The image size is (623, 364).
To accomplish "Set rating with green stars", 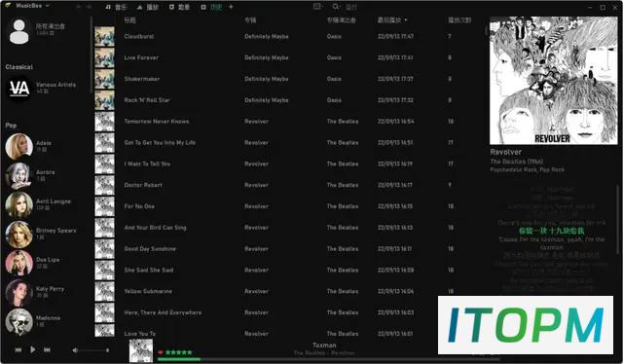I will point(179,352).
